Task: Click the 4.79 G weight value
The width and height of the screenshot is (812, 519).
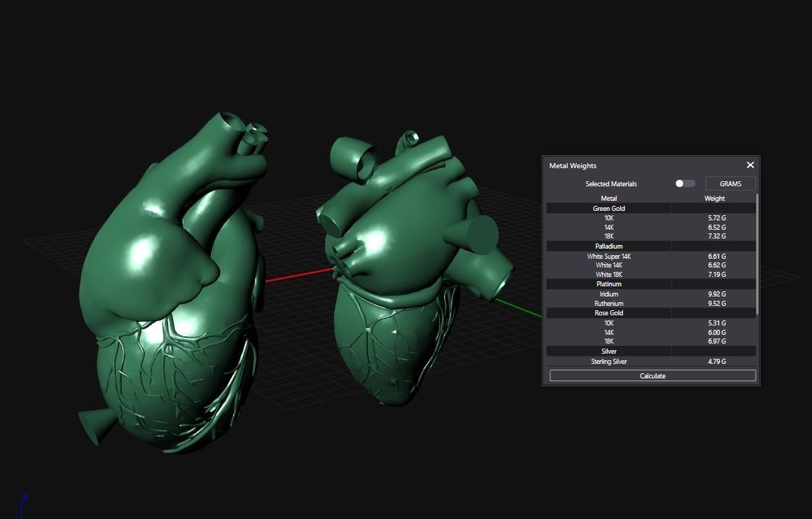Action: click(716, 362)
